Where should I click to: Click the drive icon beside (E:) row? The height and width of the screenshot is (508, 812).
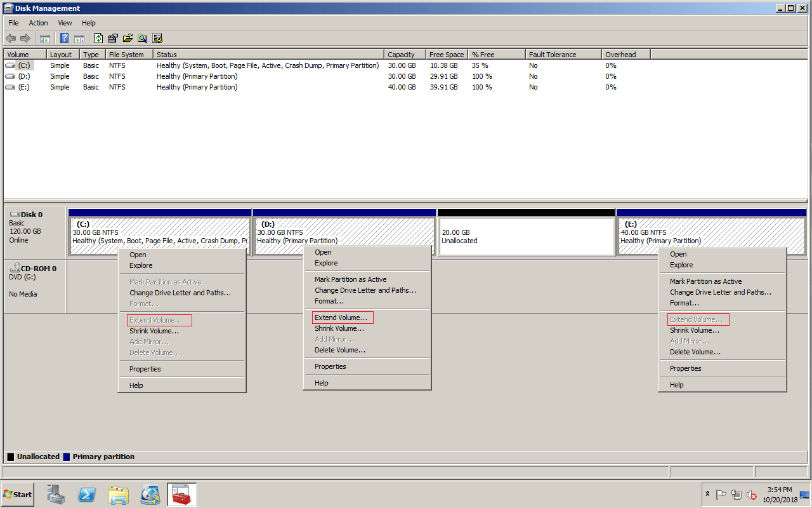10,87
